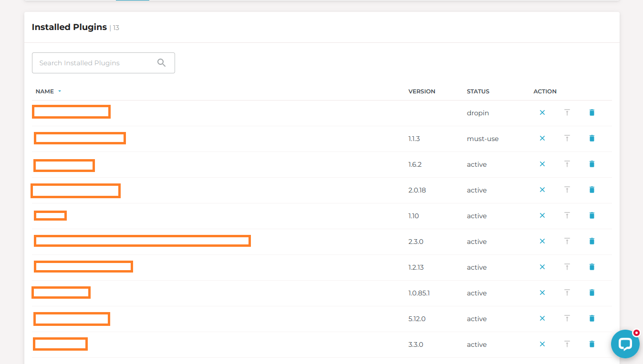The width and height of the screenshot is (643, 364).
Task: Select the 'must-use' status text
Action: click(x=483, y=139)
